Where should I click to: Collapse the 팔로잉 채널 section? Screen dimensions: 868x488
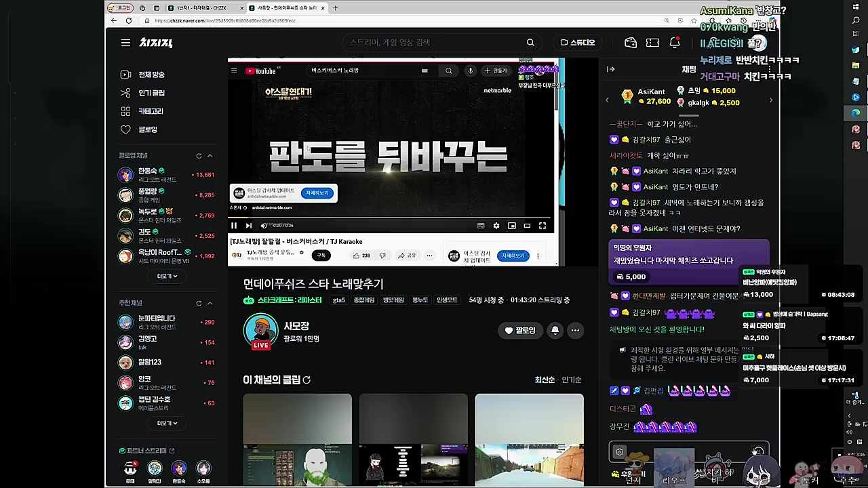(210, 156)
